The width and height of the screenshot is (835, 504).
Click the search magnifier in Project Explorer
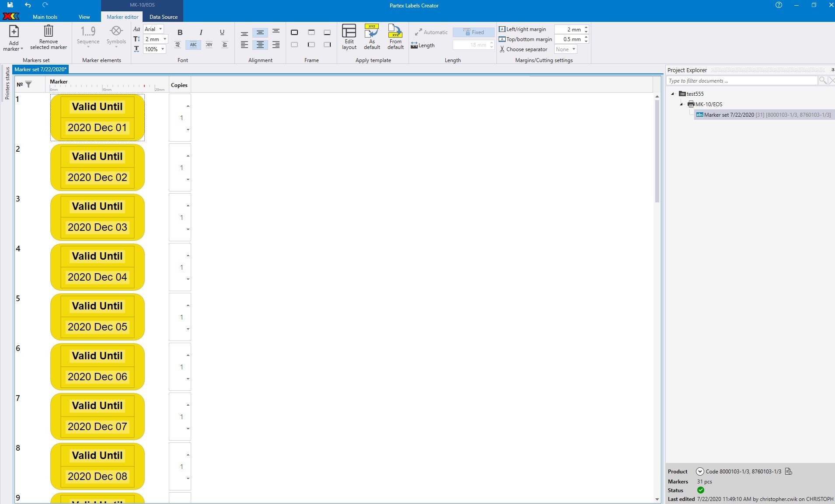click(x=823, y=80)
